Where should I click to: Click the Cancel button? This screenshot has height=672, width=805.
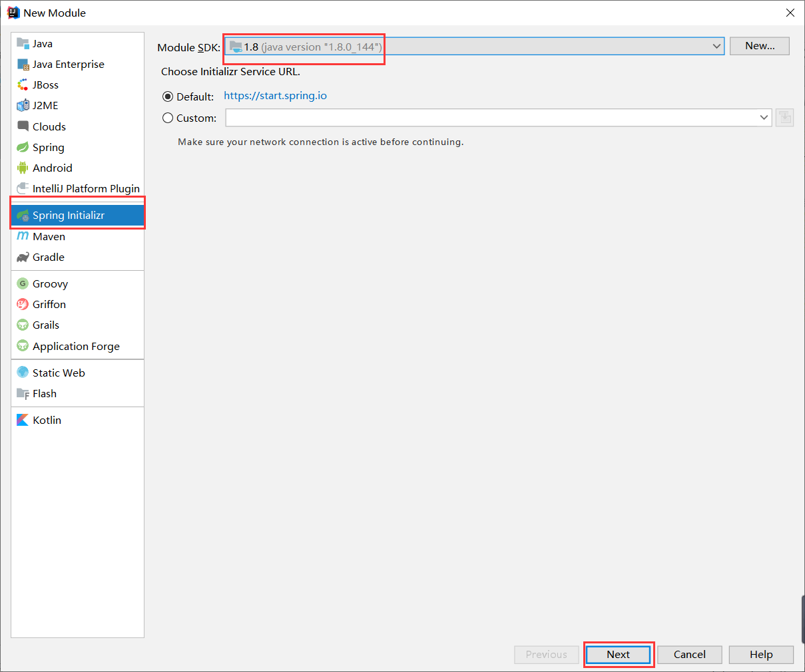coord(690,655)
